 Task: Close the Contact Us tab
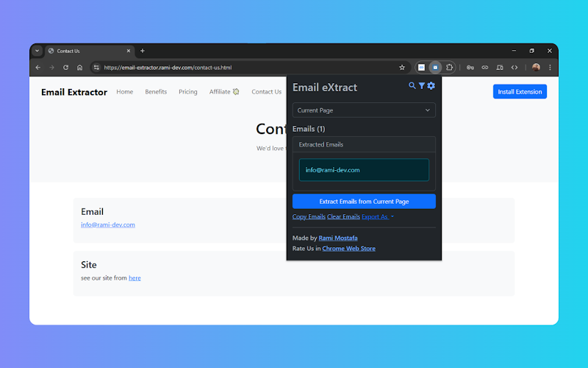click(x=128, y=51)
